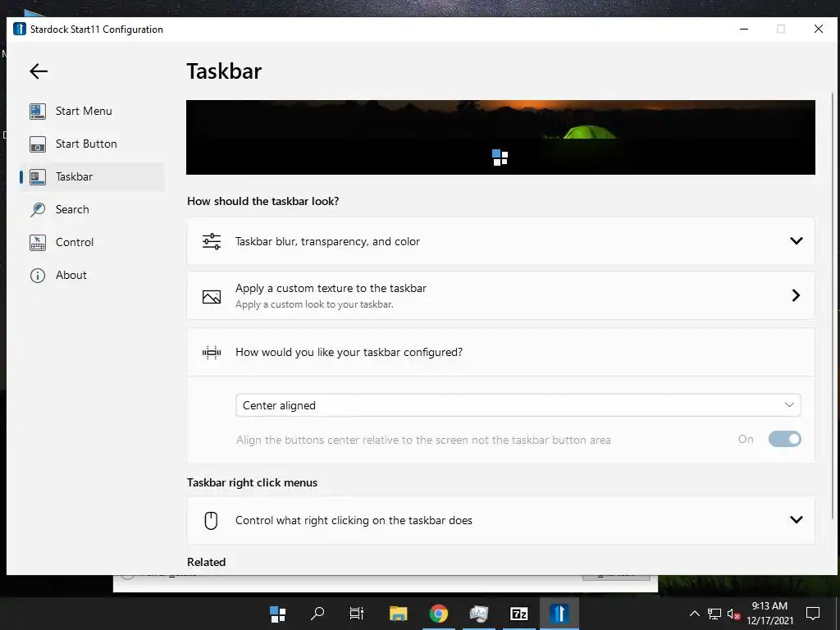Show hidden system tray icons
Screen dimensions: 840x630
[694, 614]
